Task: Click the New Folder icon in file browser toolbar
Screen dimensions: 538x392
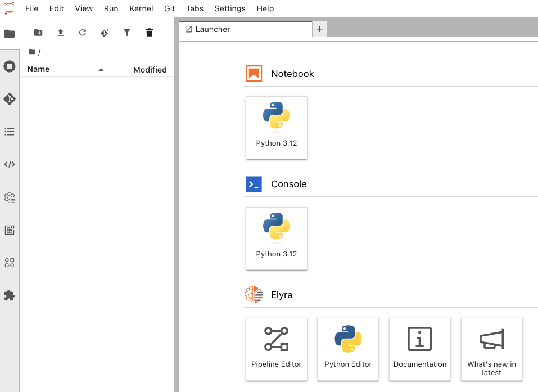Action: pos(38,33)
